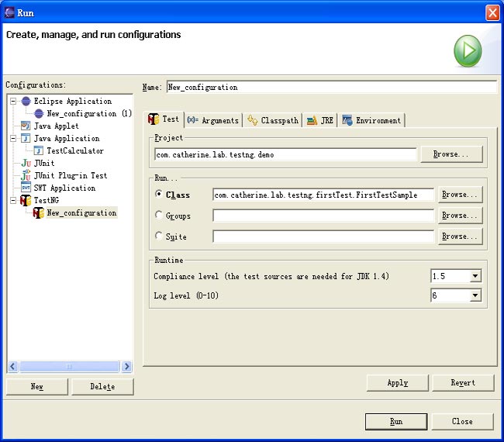504x442 pixels.
Task: Select the Suite radio button
Action: 159,237
